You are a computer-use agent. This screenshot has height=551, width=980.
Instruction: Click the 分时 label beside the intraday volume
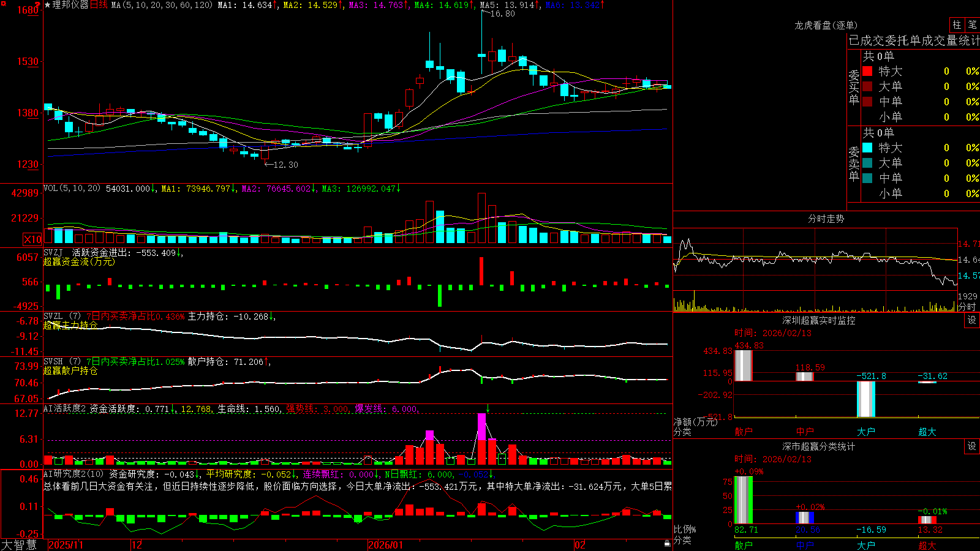tap(967, 307)
